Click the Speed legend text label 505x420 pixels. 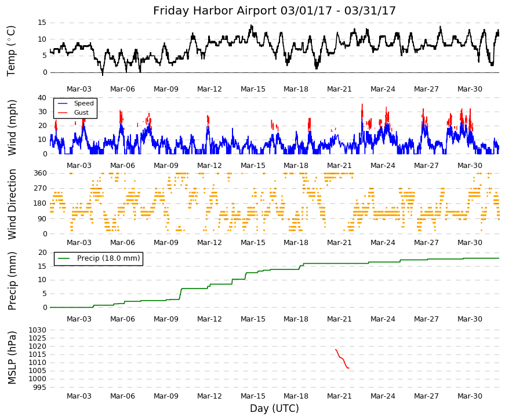[x=83, y=103]
